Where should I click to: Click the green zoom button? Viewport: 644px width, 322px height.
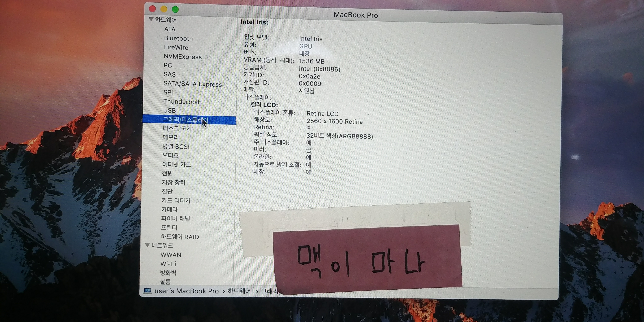point(175,9)
